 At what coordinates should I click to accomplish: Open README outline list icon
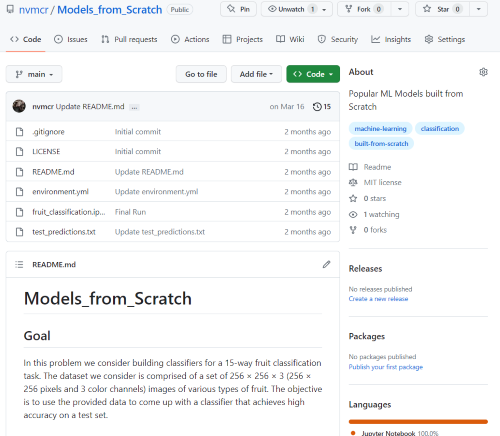pos(19,264)
